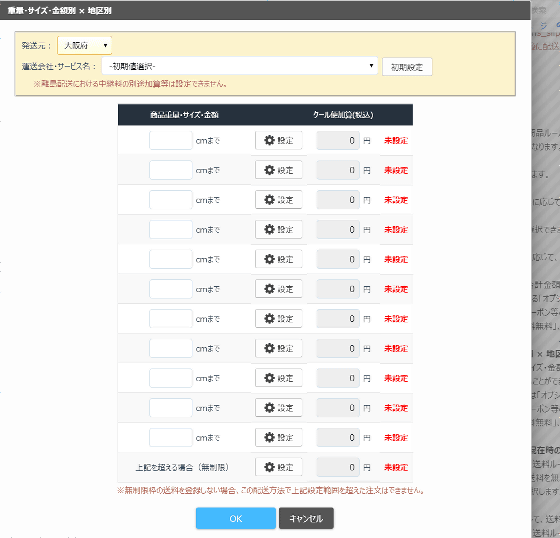Open gear 設定 for 上記を超える場合 row
Screen dimensions: 560x538
[279, 467]
